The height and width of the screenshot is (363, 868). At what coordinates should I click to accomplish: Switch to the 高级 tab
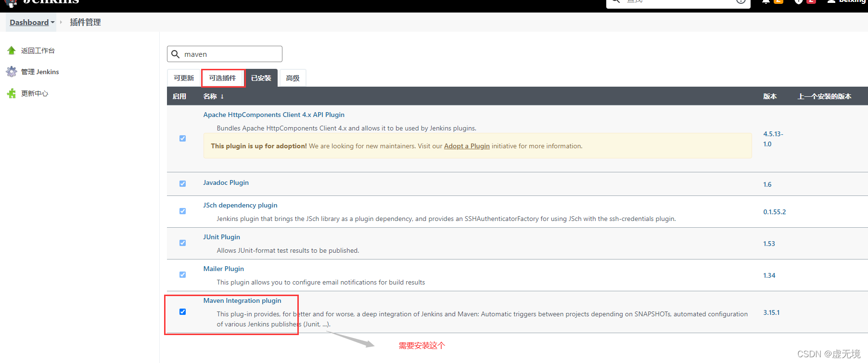(293, 78)
